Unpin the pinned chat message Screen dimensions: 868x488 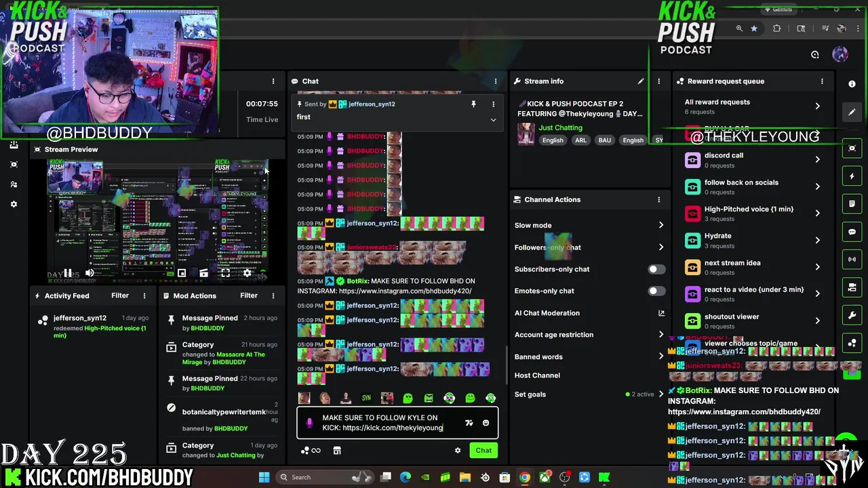(x=473, y=104)
